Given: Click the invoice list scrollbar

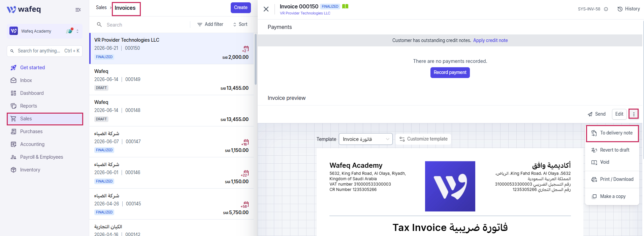Looking at the screenshot, I should [256, 59].
